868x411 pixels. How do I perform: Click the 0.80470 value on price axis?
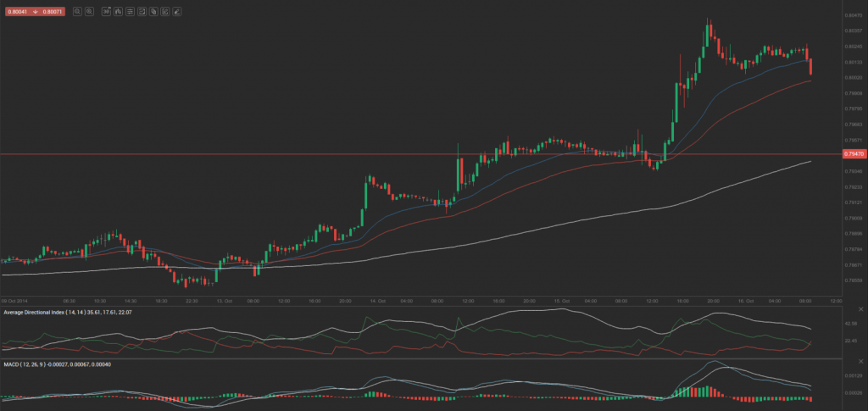click(x=853, y=15)
